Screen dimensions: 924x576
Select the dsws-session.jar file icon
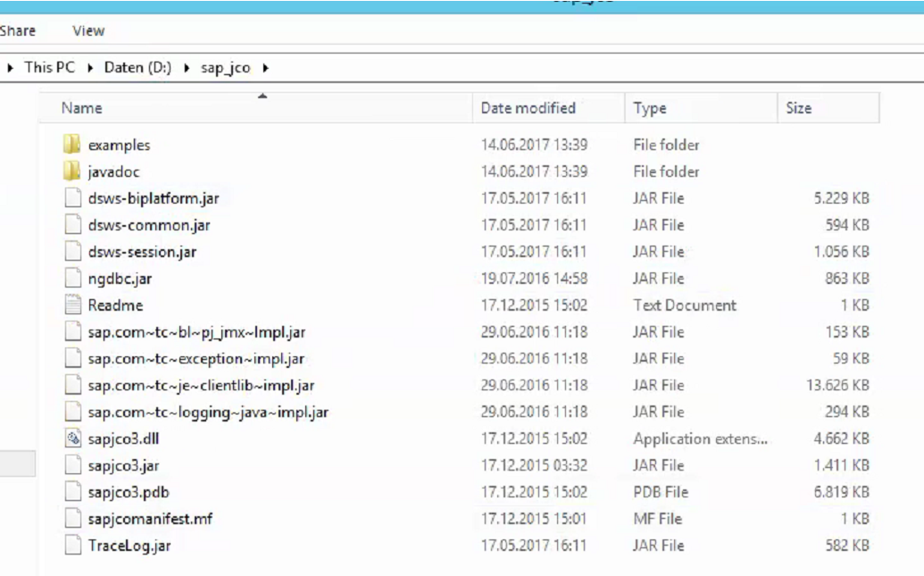pos(72,251)
